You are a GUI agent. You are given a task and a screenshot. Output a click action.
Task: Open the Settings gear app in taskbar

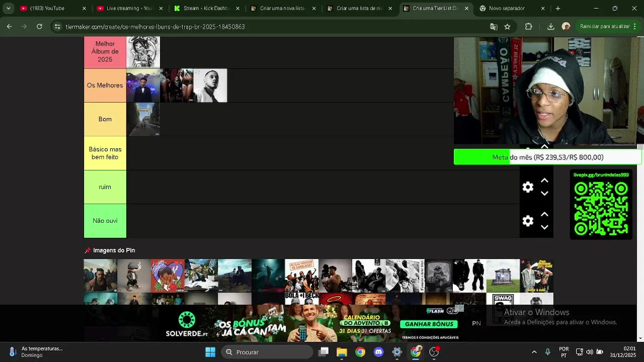click(397, 352)
